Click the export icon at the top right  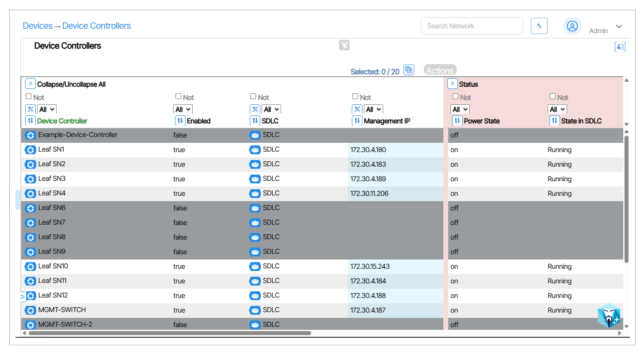coord(620,47)
